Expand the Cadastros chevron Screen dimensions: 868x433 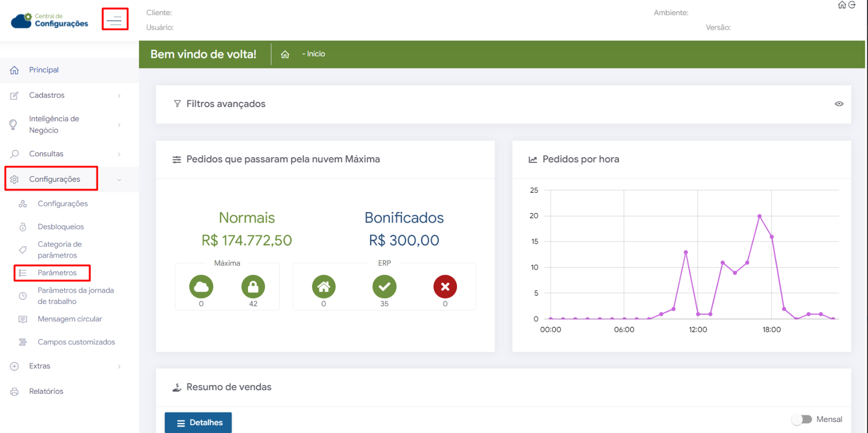tap(119, 96)
